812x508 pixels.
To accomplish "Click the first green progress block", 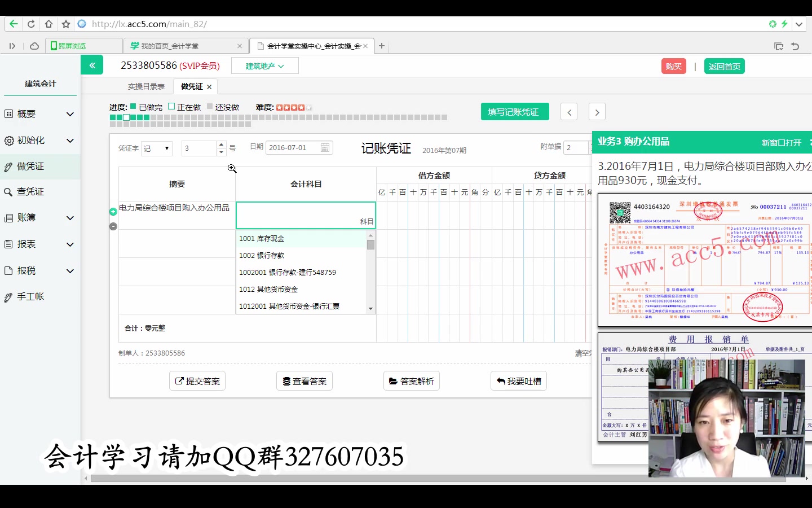I will [113, 117].
